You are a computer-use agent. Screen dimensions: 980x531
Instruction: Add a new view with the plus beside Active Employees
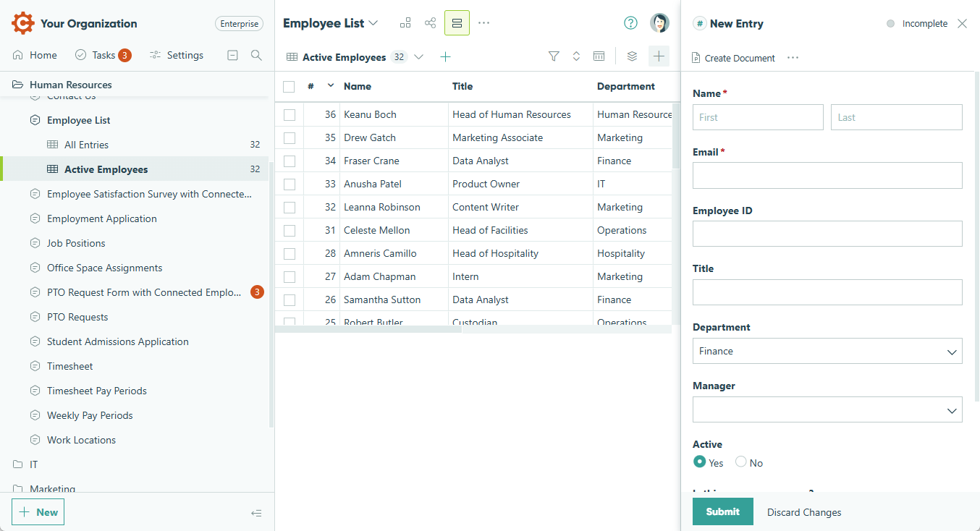point(445,57)
